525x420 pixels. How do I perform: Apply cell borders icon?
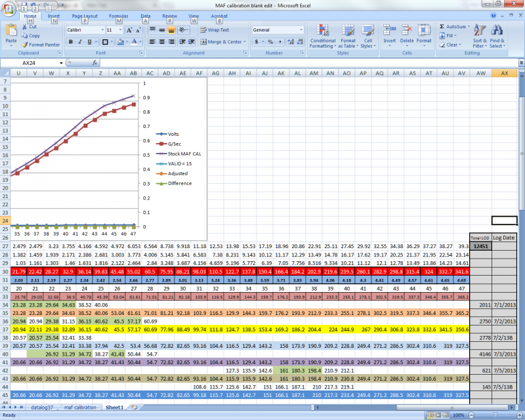105,42
